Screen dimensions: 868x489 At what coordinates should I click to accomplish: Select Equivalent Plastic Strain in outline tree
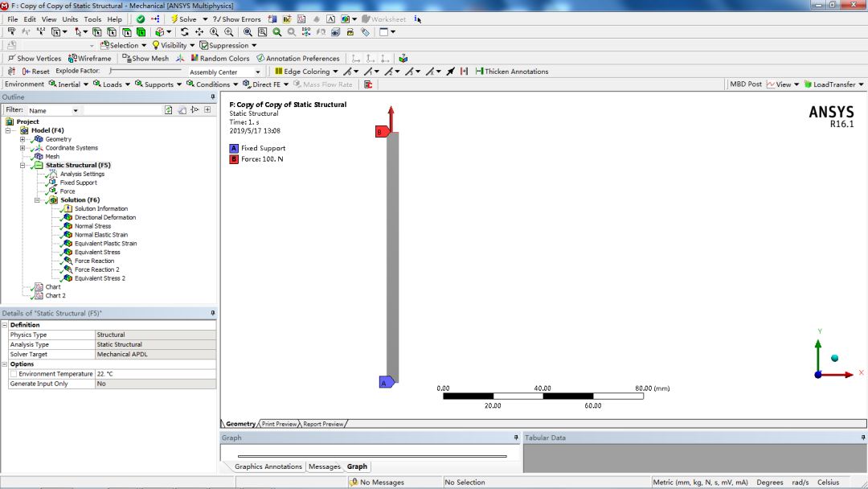[x=105, y=244]
